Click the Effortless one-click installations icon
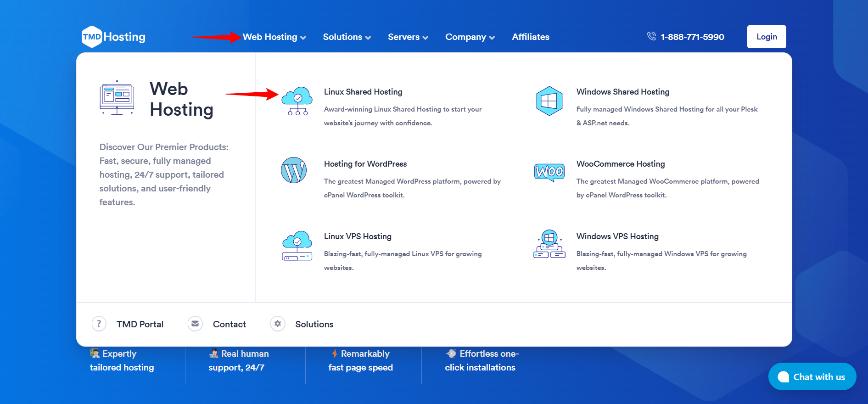The width and height of the screenshot is (868, 404). (451, 353)
